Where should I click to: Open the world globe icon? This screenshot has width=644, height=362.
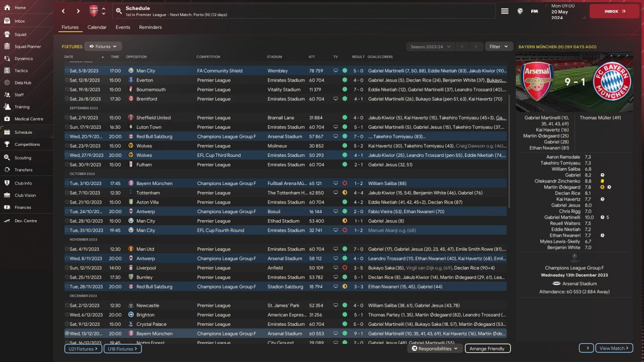(520, 11)
